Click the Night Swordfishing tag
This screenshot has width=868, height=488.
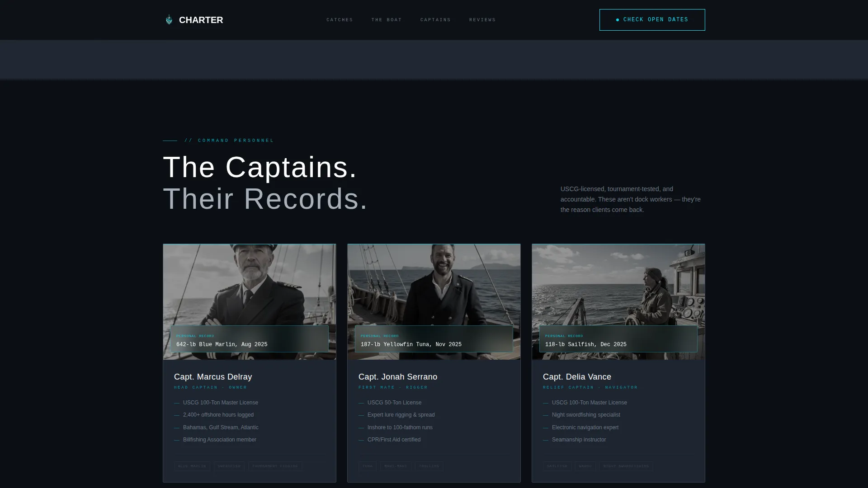(626, 466)
